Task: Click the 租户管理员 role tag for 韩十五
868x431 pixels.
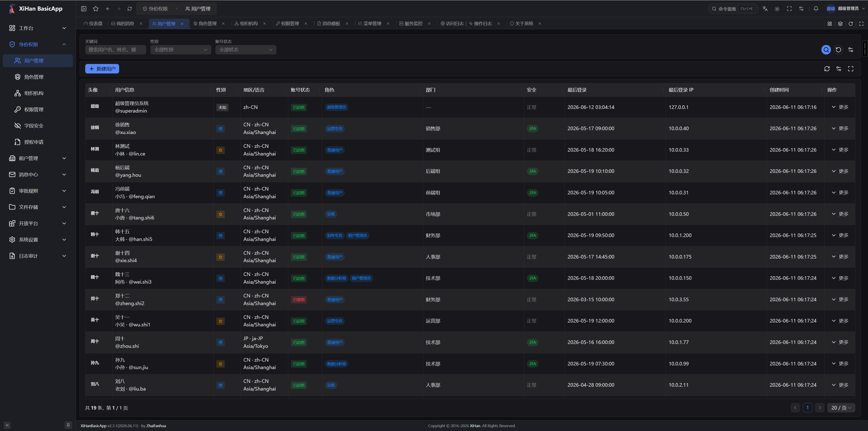Action: coord(358,236)
